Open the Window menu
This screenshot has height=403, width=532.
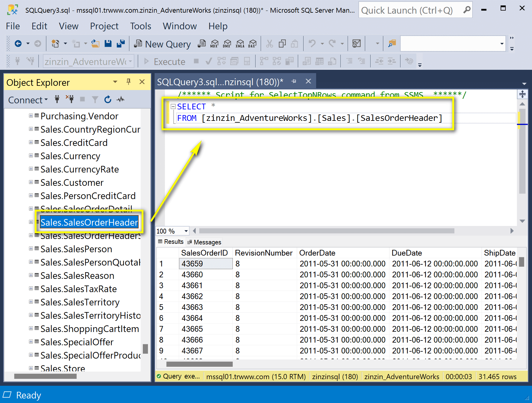[x=180, y=26]
